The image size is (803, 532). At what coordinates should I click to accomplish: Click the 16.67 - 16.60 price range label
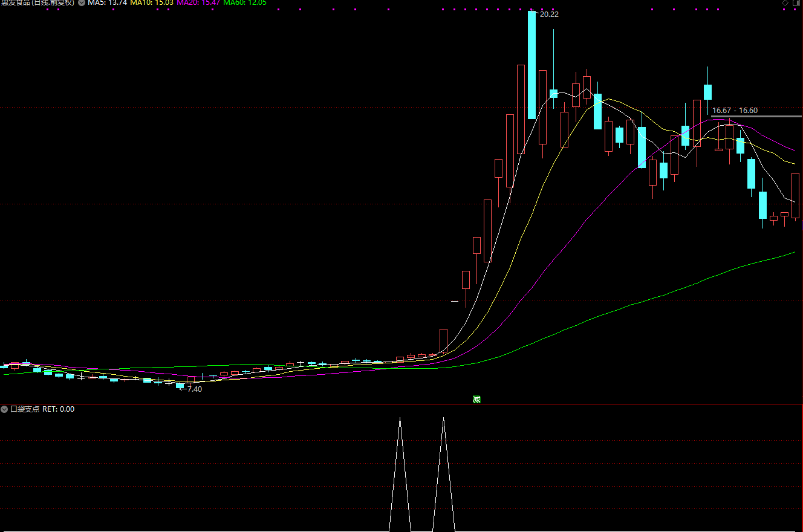point(735,111)
